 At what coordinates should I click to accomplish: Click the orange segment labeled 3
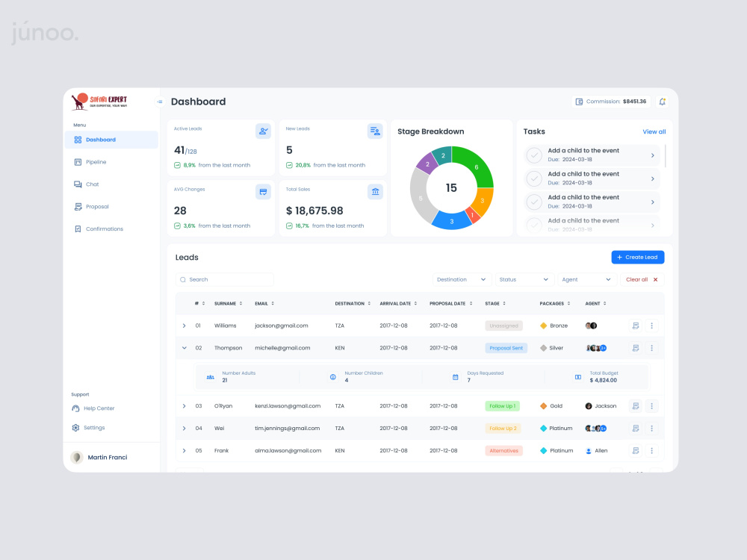482,201
